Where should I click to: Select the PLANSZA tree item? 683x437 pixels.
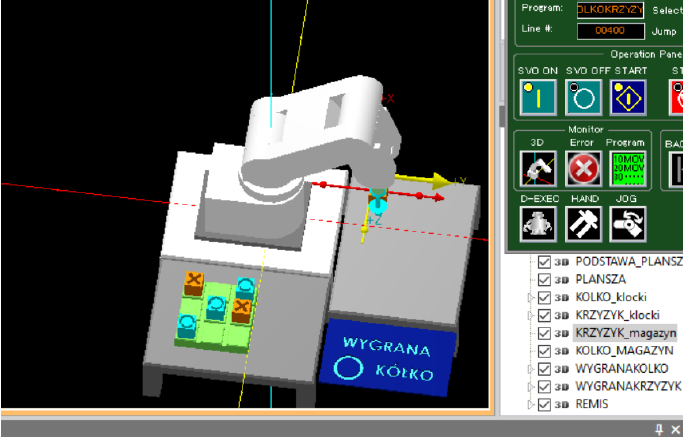pyautogui.click(x=601, y=279)
